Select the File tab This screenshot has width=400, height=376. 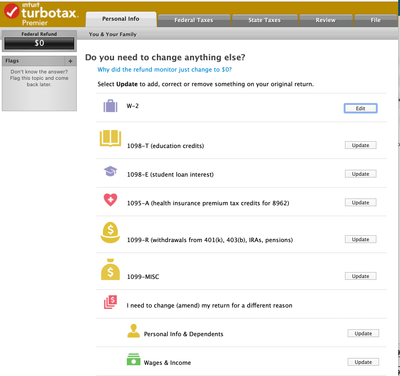(x=376, y=20)
